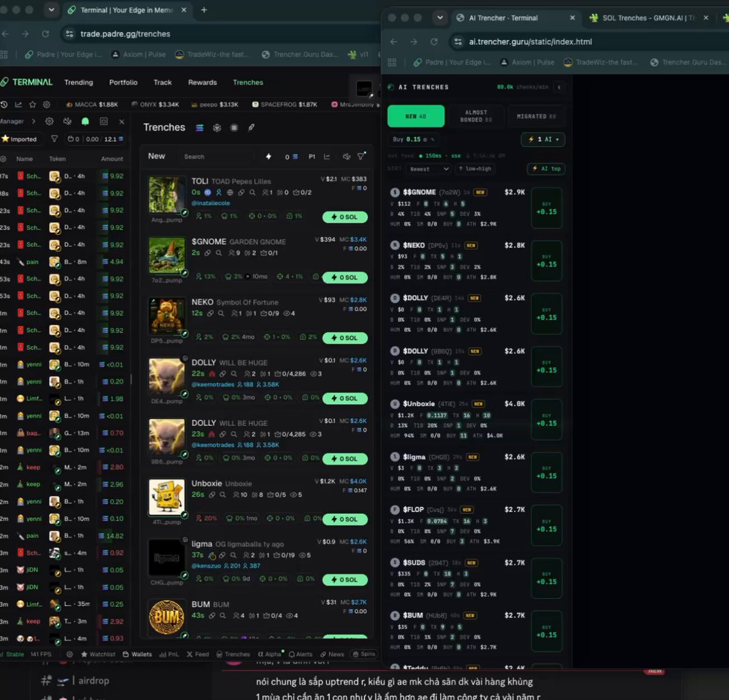Screen dimensions: 729x700
Task: Open the bottom status bar settings gear
Action: [69, 654]
